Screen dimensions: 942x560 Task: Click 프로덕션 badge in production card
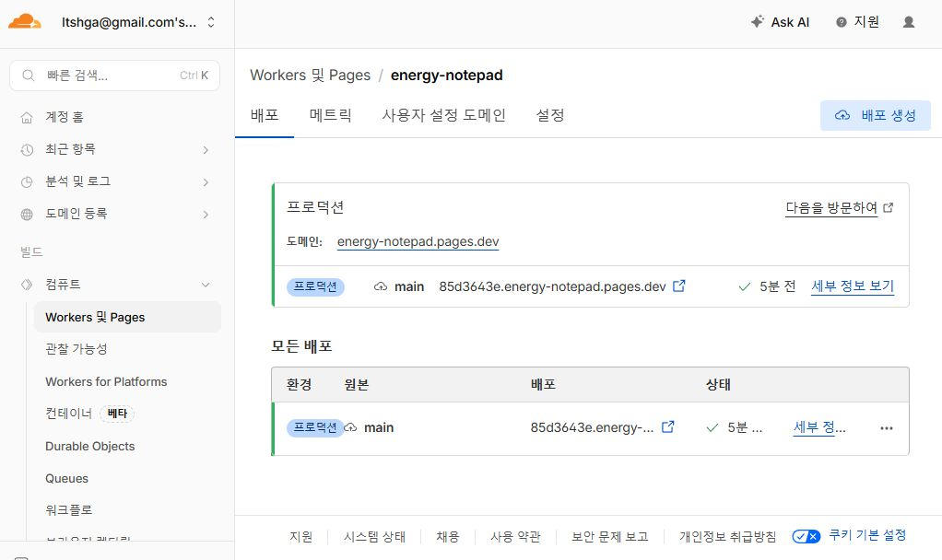click(315, 286)
